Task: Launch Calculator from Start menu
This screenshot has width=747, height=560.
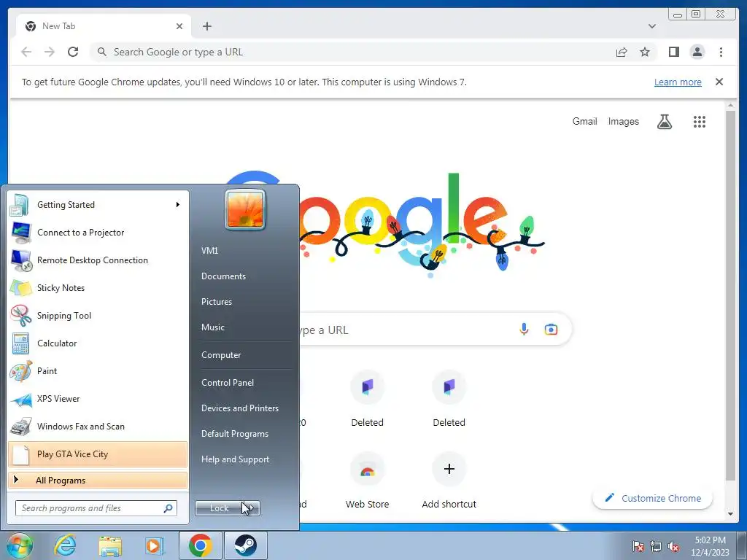Action: click(x=97, y=343)
